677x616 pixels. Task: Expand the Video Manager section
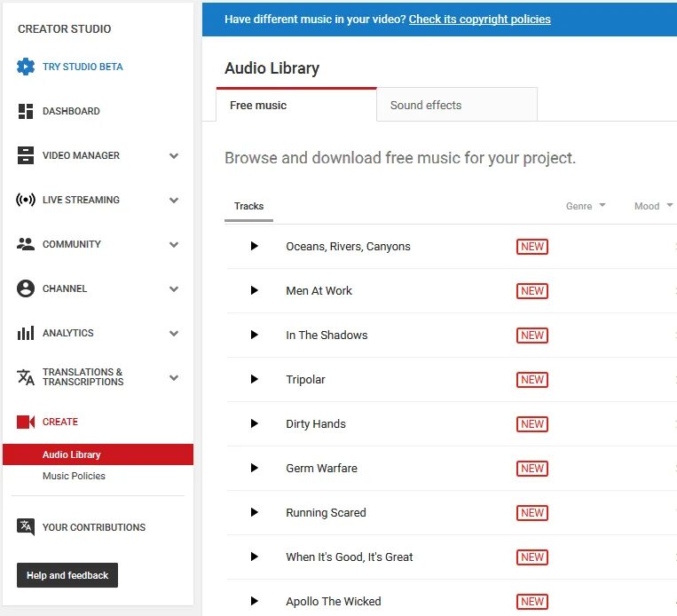(174, 155)
